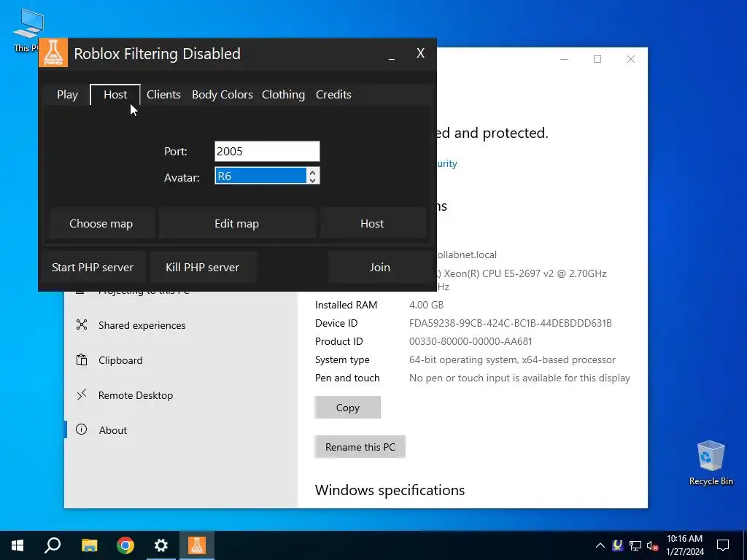Open network status tray icon
The height and width of the screenshot is (560, 747).
click(x=635, y=545)
